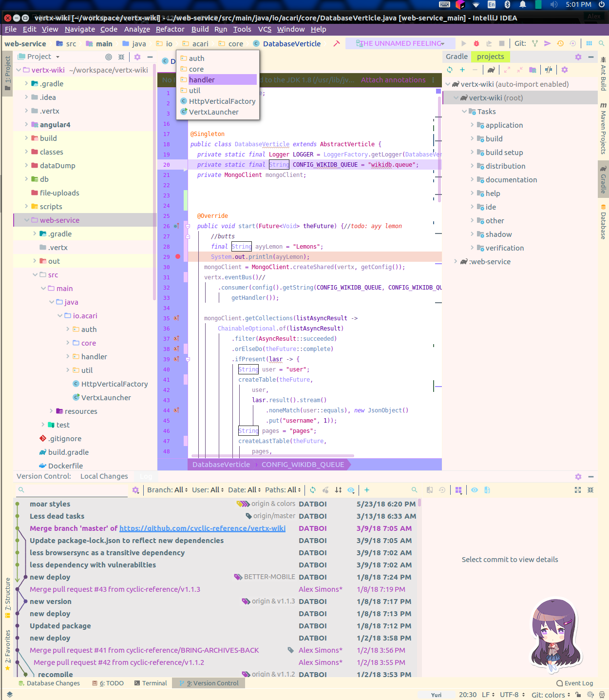This screenshot has height=700, width=609.
Task: Expand the auth folder in the project tree
Action: (x=68, y=329)
